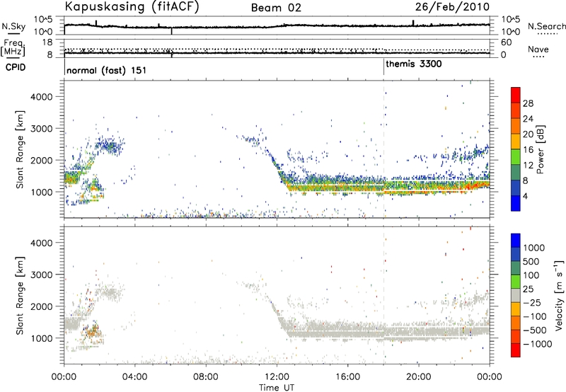The width and height of the screenshot is (566, 392).
Task: Click the 4000 tick on power panel
Action: (x=41, y=97)
